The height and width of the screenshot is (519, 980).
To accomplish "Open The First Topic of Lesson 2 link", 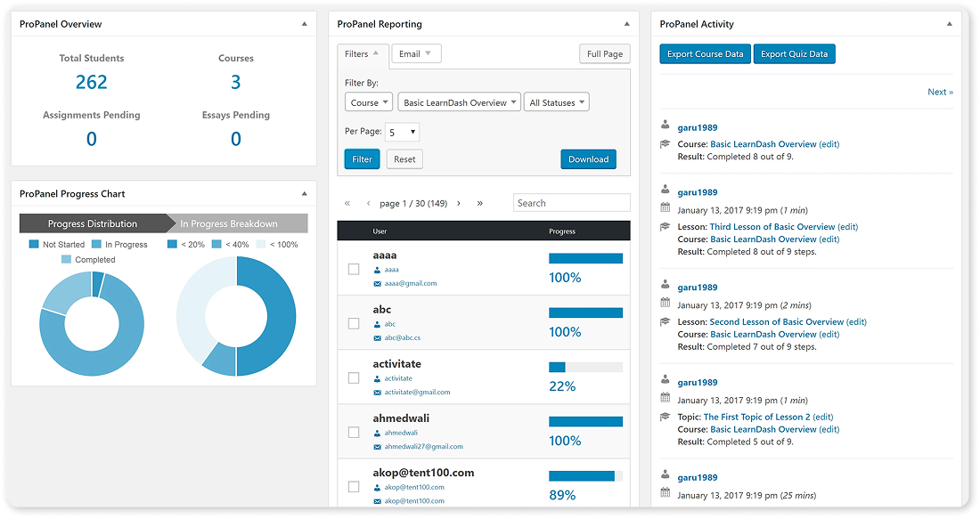I will coord(757,417).
